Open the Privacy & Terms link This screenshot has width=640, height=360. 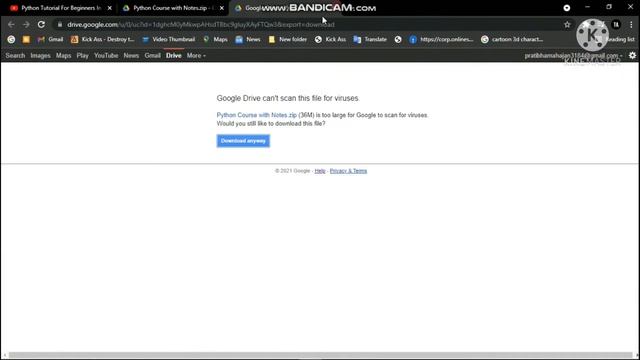pyautogui.click(x=348, y=171)
